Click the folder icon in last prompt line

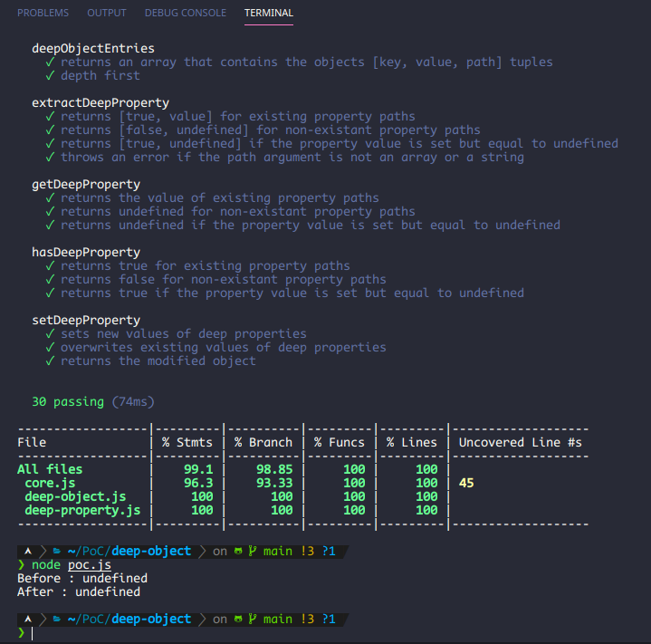tap(57, 619)
